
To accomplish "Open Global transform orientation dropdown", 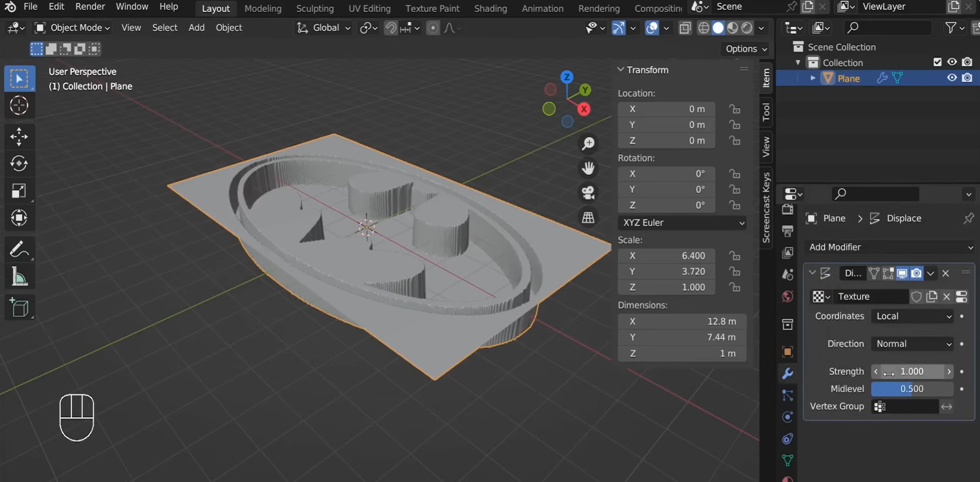I will tap(323, 28).
